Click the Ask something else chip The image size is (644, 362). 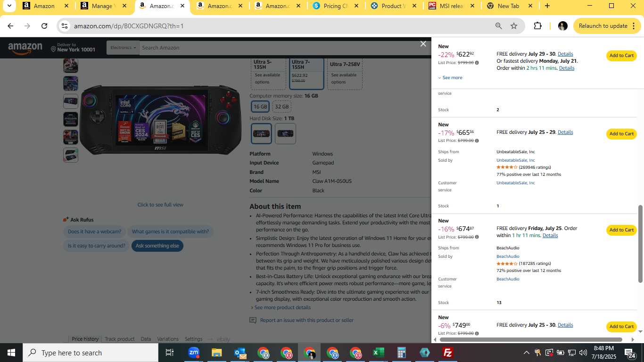[157, 246]
